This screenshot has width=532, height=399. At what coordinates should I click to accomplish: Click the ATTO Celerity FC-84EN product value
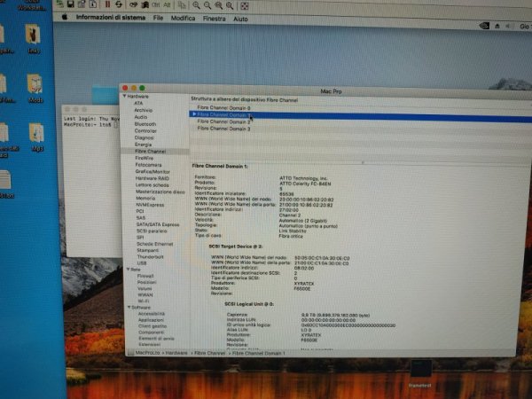pos(305,184)
